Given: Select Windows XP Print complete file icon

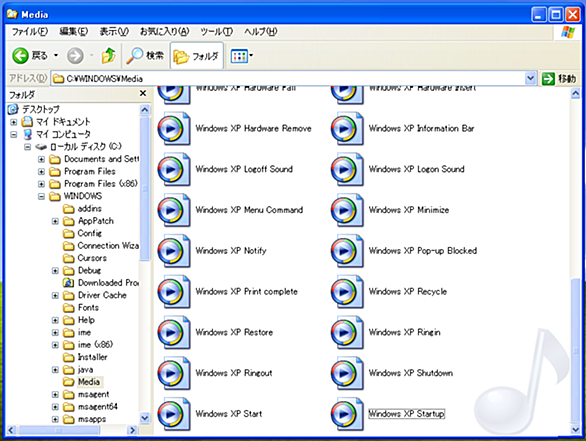Looking at the screenshot, I should tap(174, 292).
